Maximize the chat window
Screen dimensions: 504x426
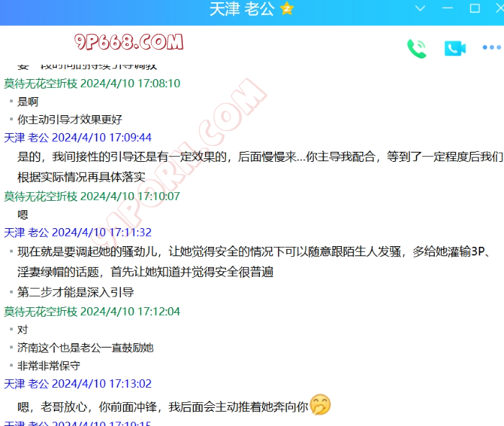[x=474, y=9]
